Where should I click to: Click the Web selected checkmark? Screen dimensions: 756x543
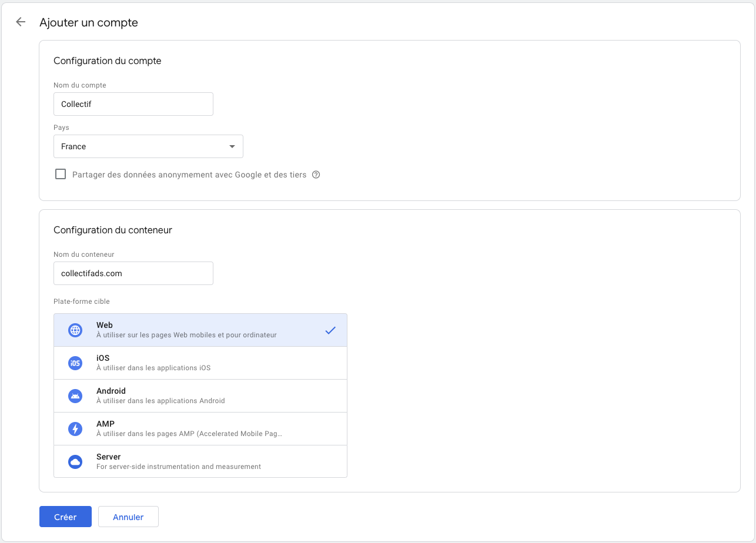[330, 330]
